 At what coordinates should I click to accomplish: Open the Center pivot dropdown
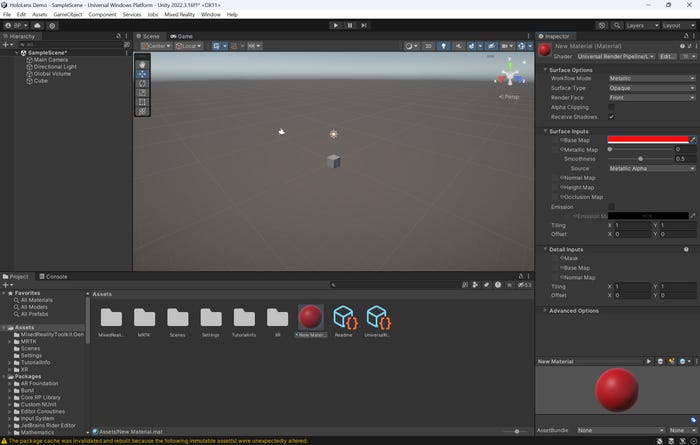(156, 46)
